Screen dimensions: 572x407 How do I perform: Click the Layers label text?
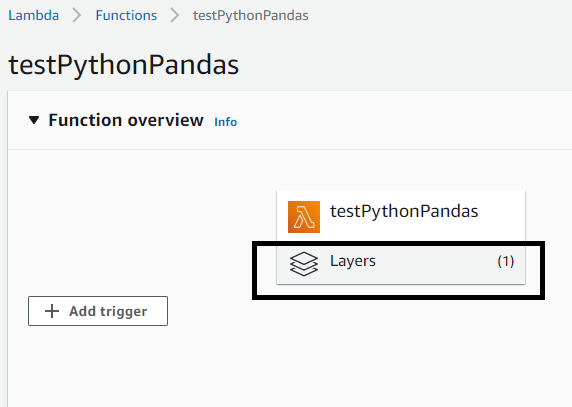[x=353, y=261]
